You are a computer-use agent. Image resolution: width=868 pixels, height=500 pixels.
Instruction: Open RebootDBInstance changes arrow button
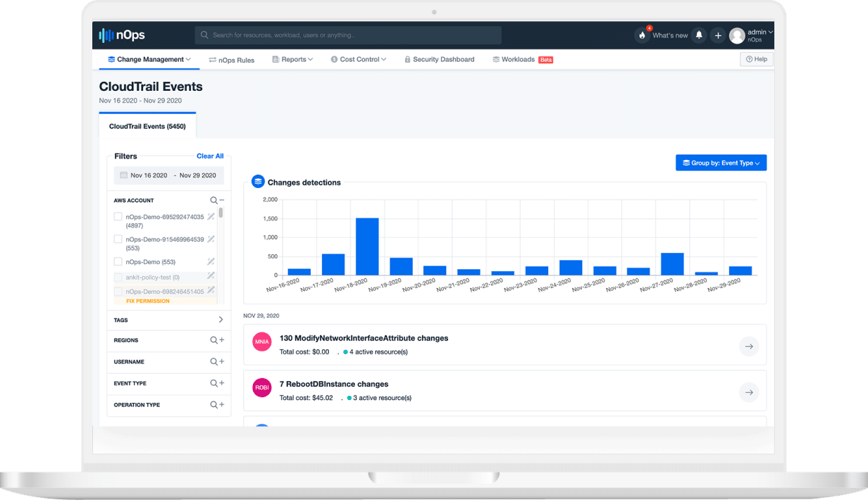tap(749, 392)
